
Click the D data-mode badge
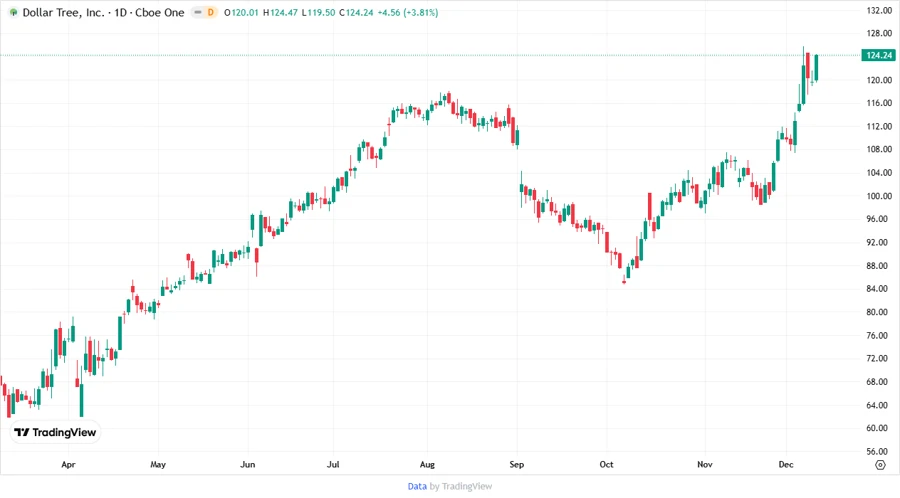[x=211, y=12]
